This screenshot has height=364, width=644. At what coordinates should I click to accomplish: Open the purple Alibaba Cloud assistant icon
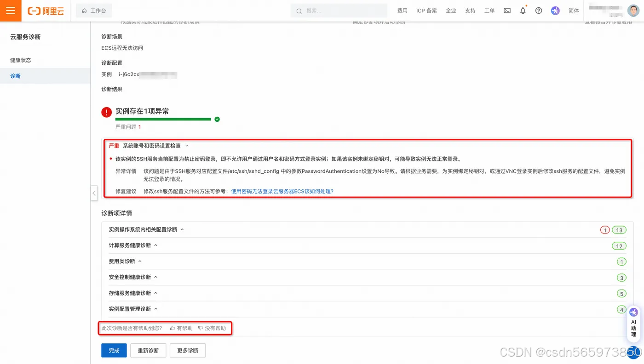pos(555,10)
